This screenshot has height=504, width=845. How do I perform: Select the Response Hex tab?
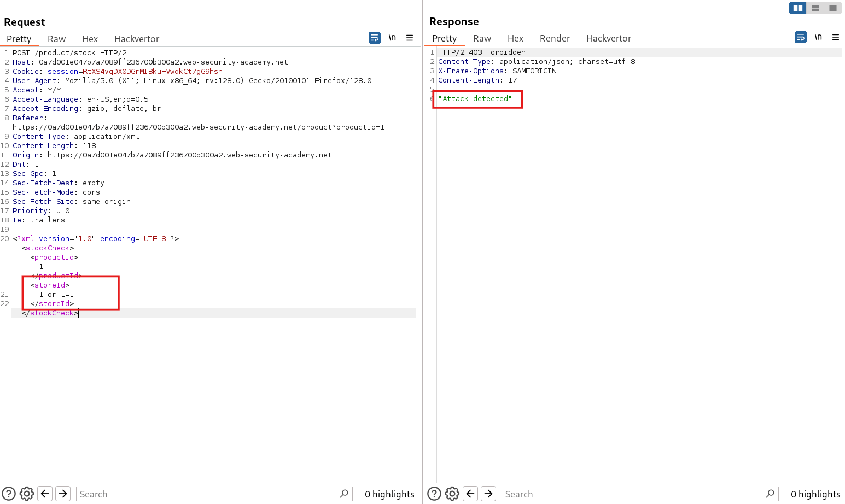[515, 38]
